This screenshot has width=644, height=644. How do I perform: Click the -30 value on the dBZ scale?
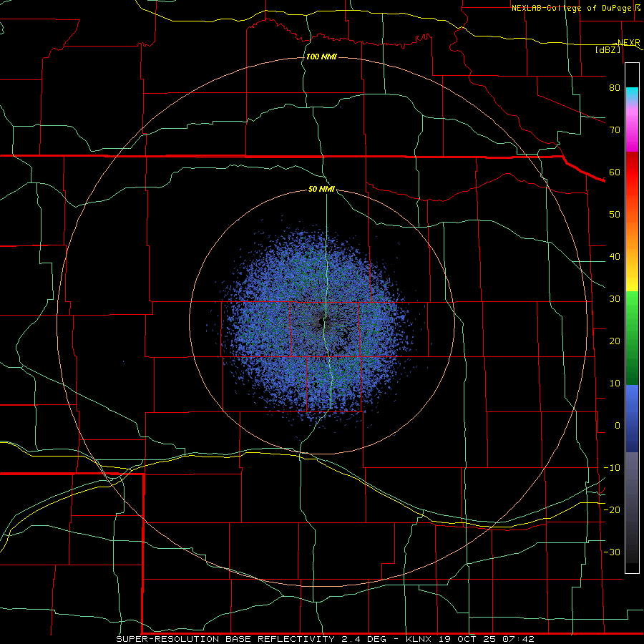click(x=612, y=552)
